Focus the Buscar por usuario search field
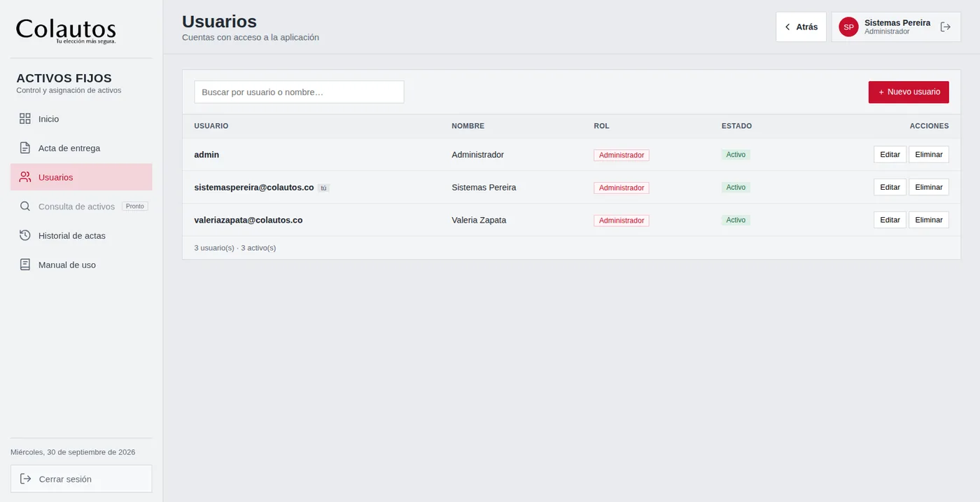 pyautogui.click(x=299, y=92)
